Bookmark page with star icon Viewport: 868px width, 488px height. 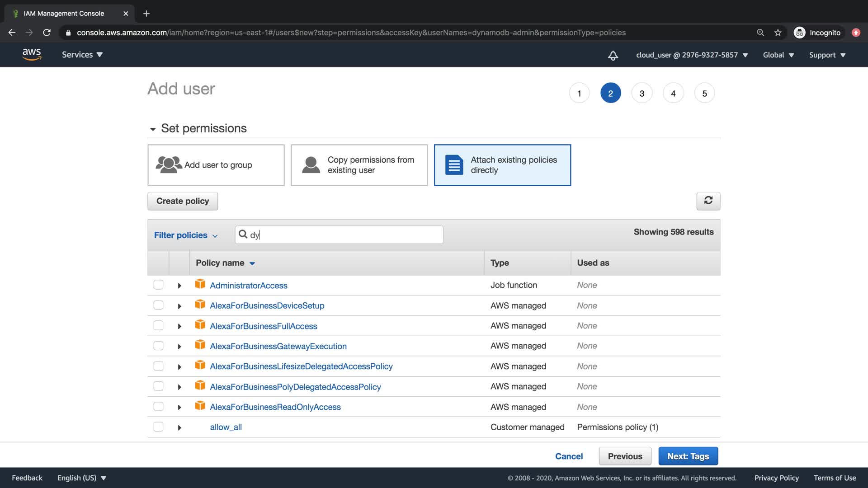(x=778, y=33)
